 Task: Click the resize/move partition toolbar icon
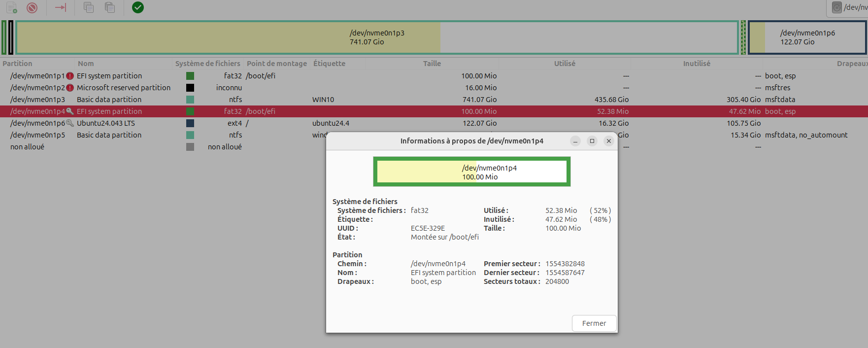[61, 7]
